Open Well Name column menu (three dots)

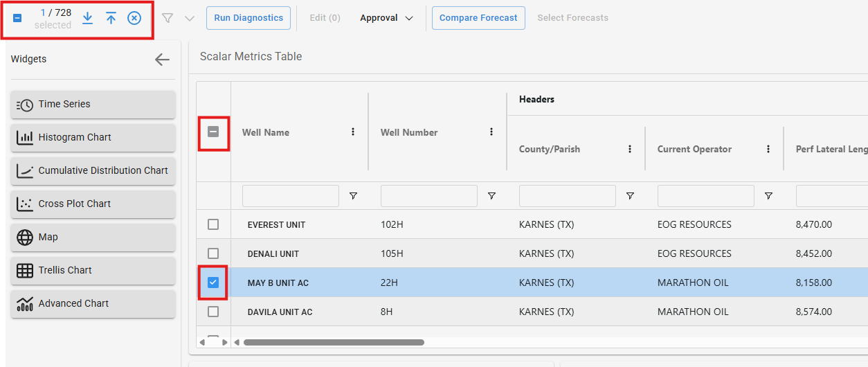click(353, 132)
